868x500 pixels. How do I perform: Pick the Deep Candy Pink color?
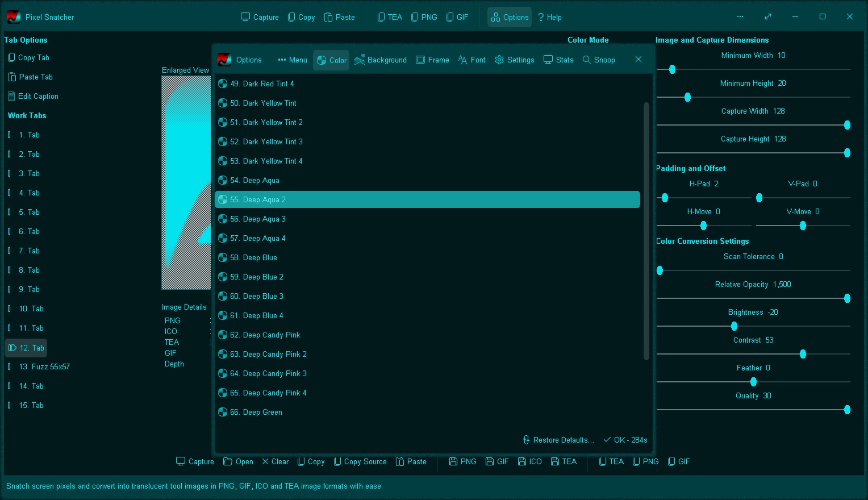(266, 335)
